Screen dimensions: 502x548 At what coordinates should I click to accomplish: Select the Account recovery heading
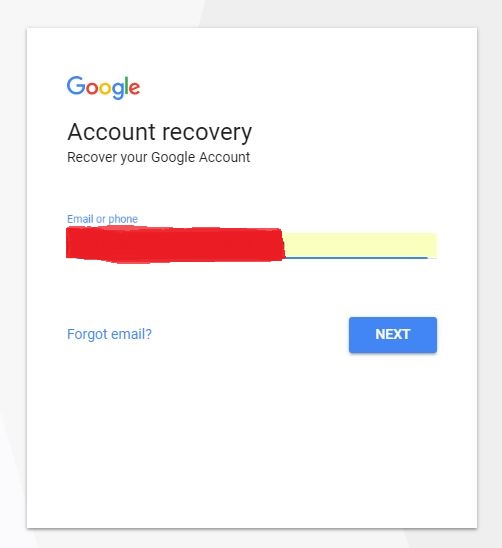tap(160, 133)
